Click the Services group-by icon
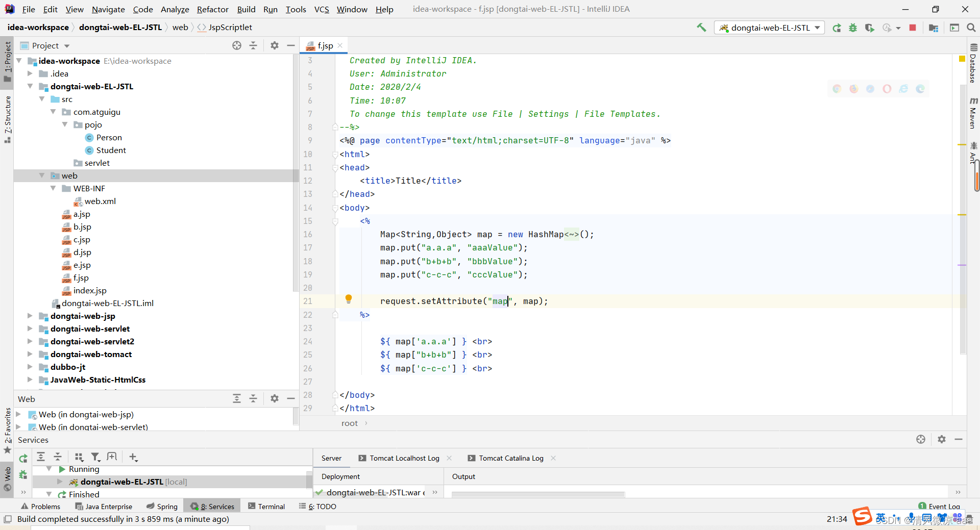 pos(79,457)
